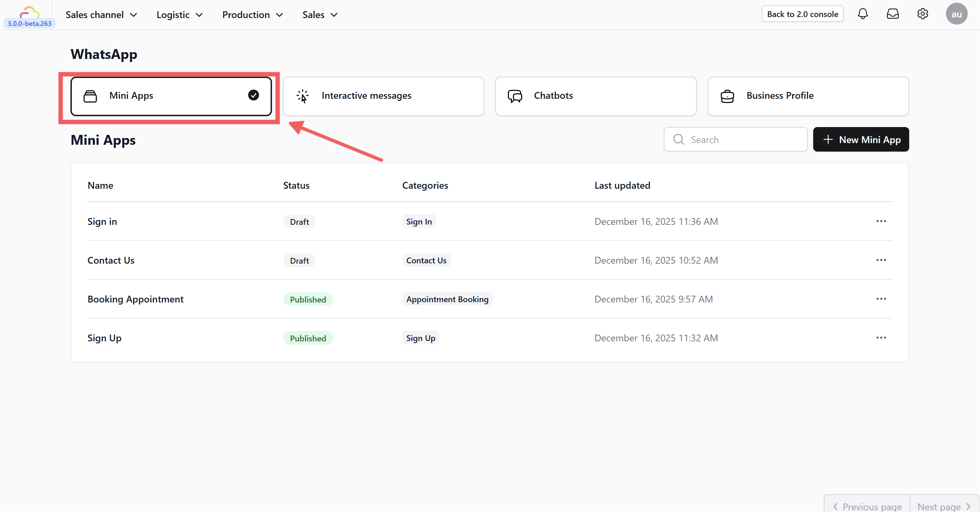This screenshot has height=512, width=980.
Task: Click the Mini Apps card icon
Action: coord(90,96)
